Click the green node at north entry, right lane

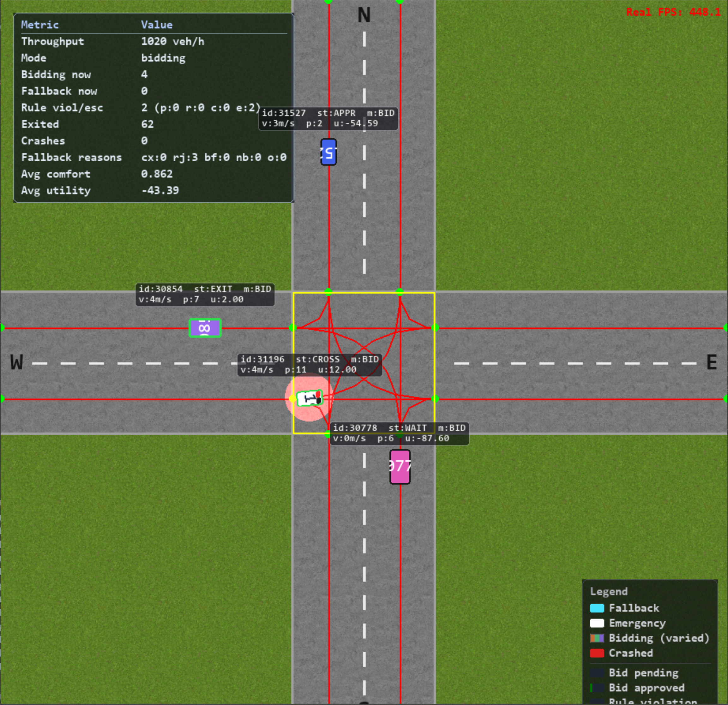(400, 292)
